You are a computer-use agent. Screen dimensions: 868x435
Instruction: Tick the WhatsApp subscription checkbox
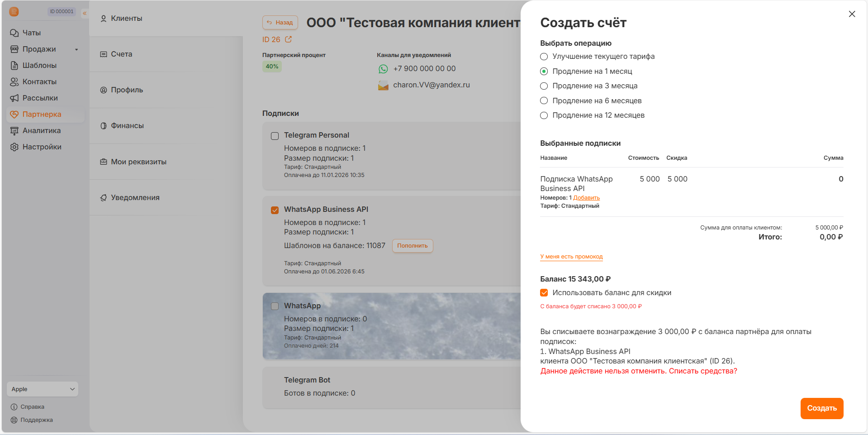pyautogui.click(x=275, y=306)
